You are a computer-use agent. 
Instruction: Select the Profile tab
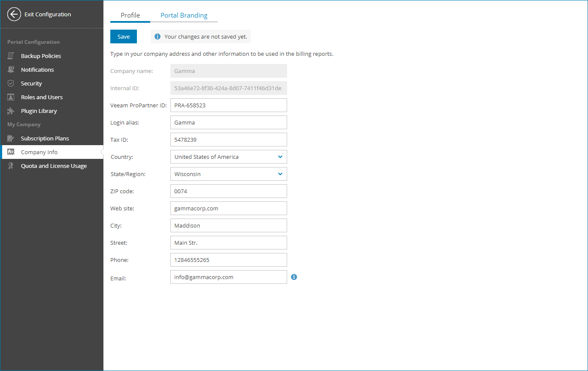(130, 15)
